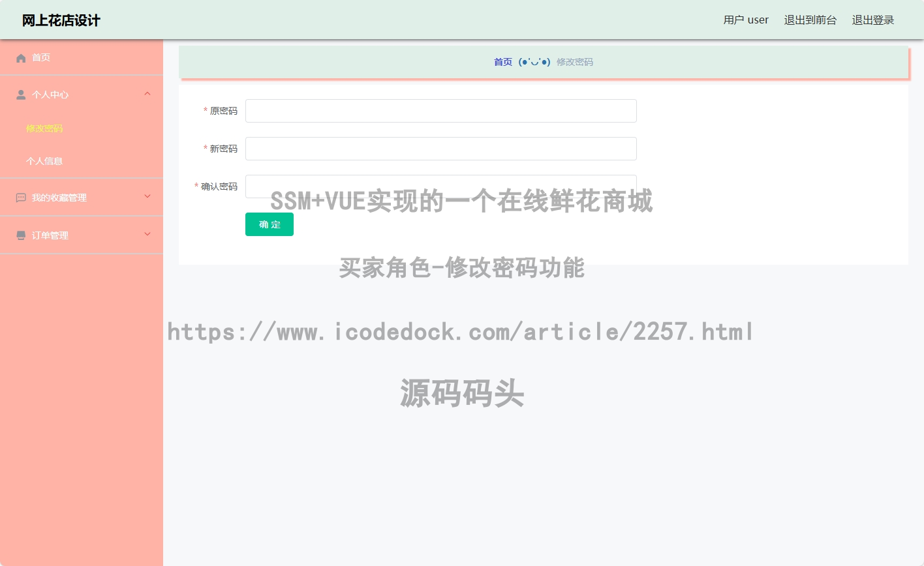Click the home icon beside 首页
This screenshot has height=566, width=924.
[x=21, y=58]
